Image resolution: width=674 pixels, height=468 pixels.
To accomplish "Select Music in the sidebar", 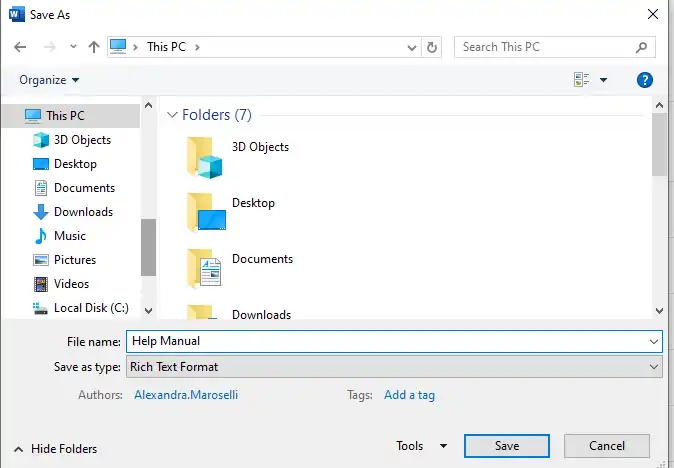I will click(60, 236).
